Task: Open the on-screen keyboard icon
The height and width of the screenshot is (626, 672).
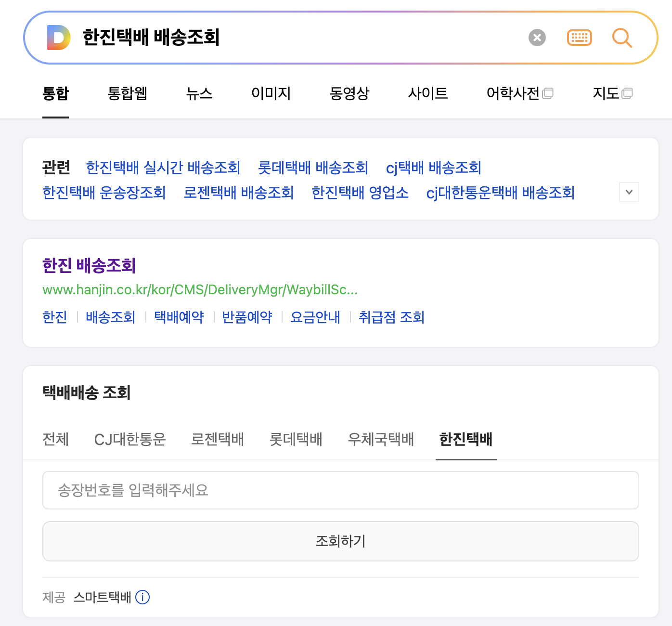Action: coord(580,38)
